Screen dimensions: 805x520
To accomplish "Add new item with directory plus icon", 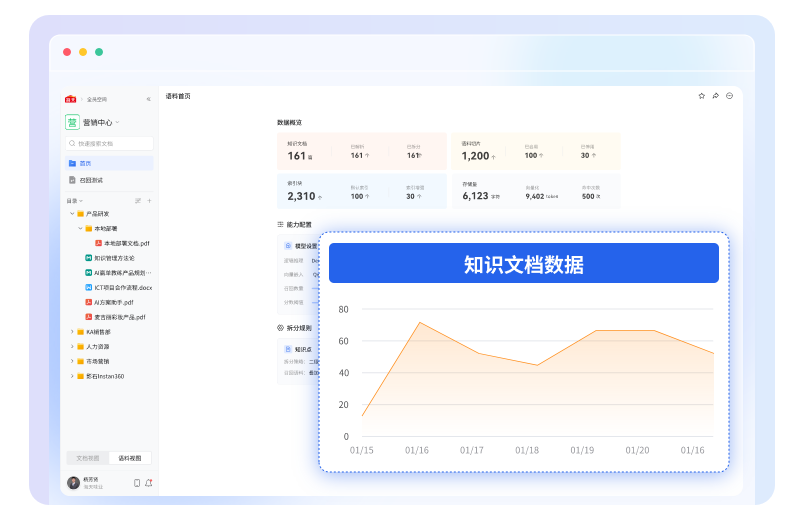I will click(x=149, y=201).
